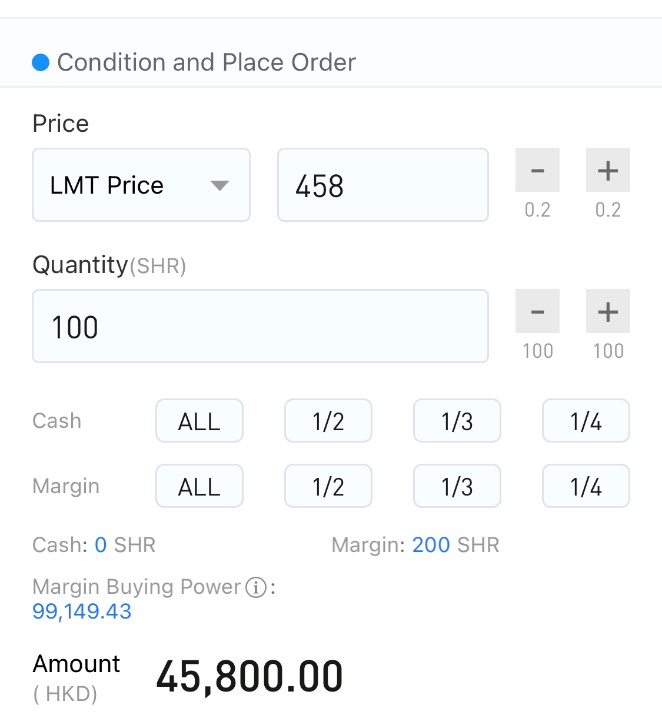Click the 99,149.43 margin buying power link

(82, 612)
